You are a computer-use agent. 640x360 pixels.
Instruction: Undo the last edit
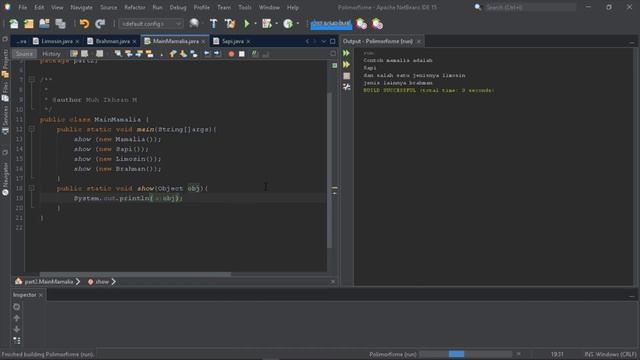(x=84, y=24)
